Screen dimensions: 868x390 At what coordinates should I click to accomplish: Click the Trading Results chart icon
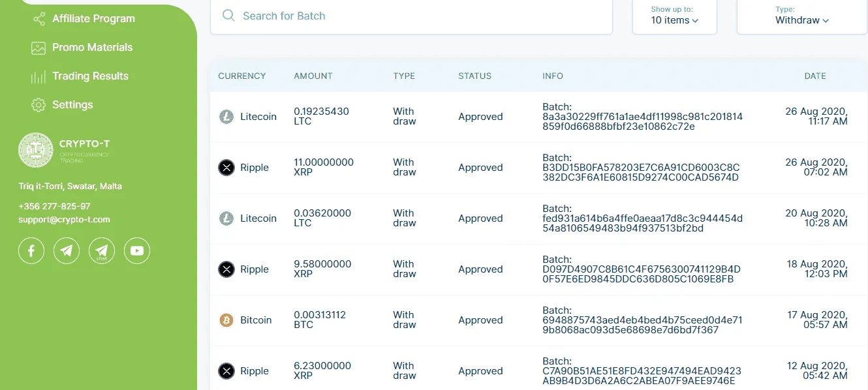(x=39, y=76)
